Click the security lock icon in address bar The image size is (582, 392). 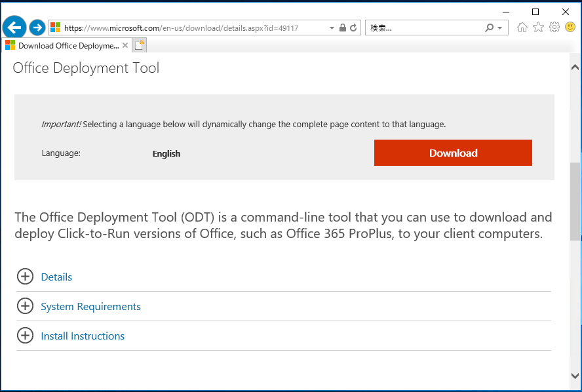pyautogui.click(x=343, y=28)
